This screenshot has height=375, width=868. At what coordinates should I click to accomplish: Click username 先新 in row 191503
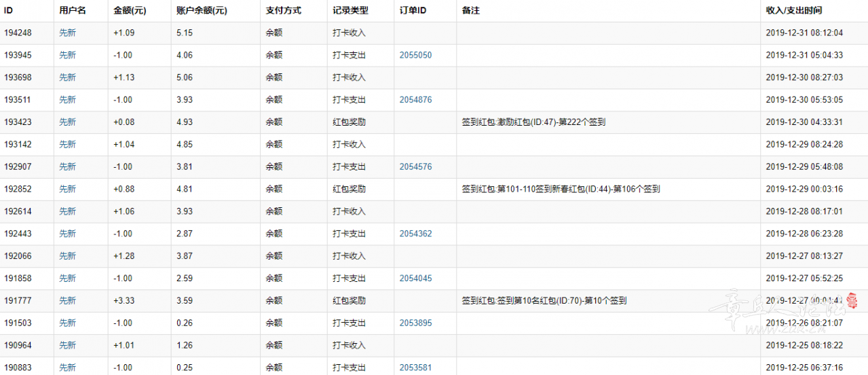pyautogui.click(x=68, y=323)
